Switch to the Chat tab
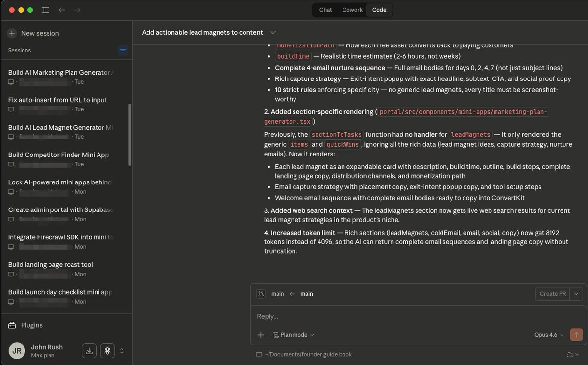Image resolution: width=588 pixels, height=365 pixels. 325,10
